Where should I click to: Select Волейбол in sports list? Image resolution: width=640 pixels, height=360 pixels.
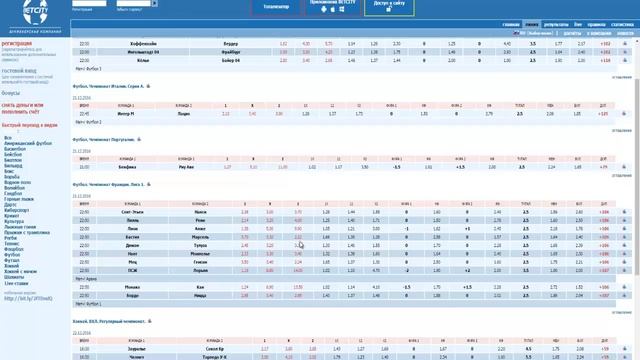15,188
